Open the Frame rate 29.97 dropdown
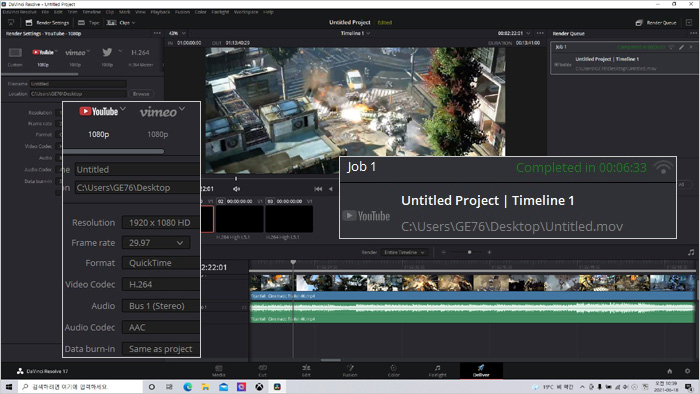This screenshot has width=700, height=394. [x=156, y=243]
